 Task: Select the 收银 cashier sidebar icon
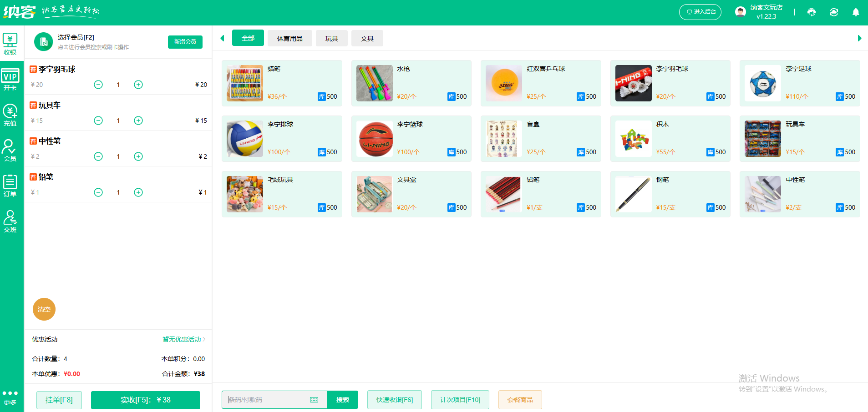(10, 43)
